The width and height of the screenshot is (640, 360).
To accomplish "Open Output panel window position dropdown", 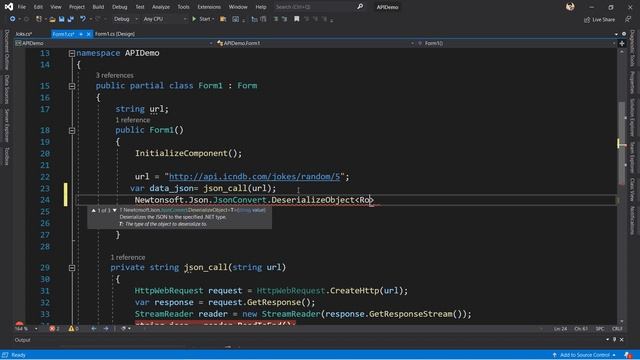I will tap(608, 340).
